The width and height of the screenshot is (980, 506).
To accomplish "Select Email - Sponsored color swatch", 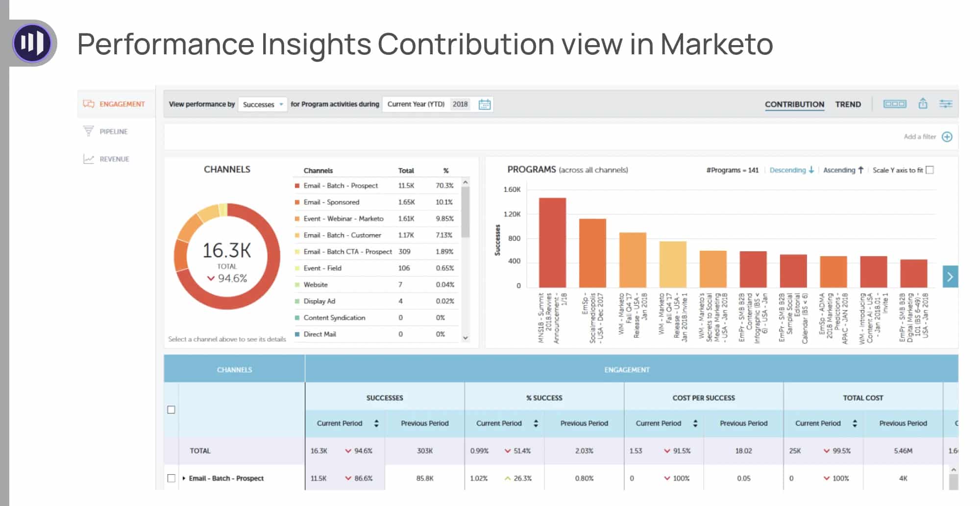I will tap(297, 202).
